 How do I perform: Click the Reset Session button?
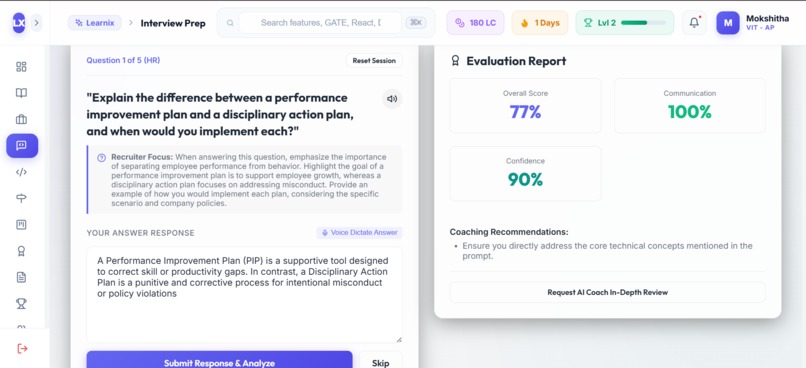point(374,61)
